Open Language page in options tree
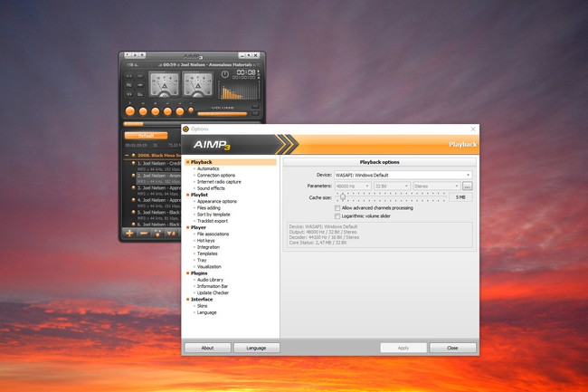 206,312
